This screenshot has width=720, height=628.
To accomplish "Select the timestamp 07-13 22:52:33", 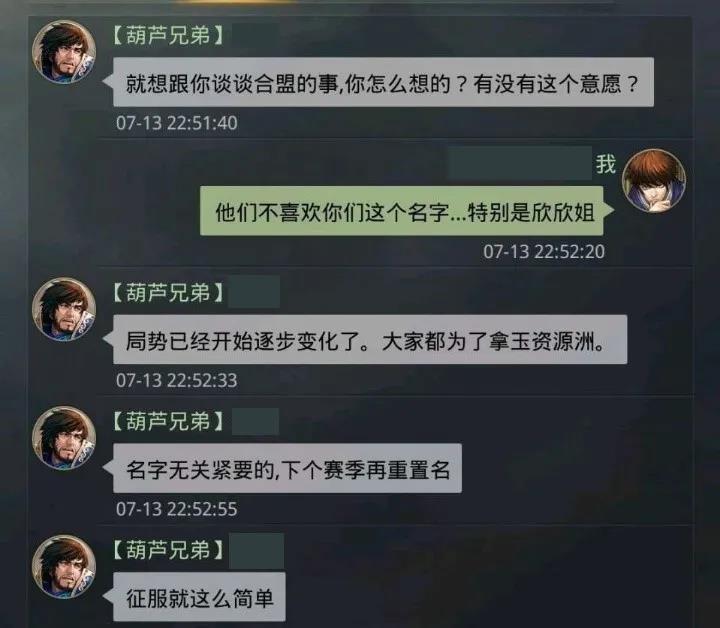I will [x=177, y=380].
